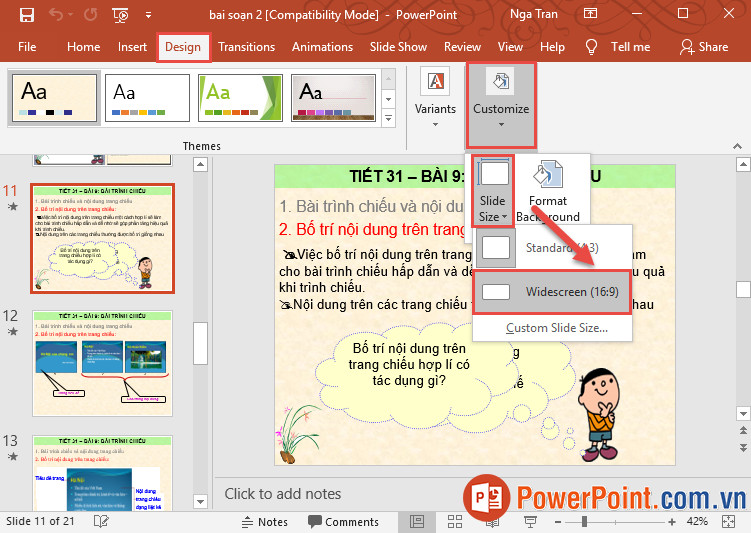The height and width of the screenshot is (533, 751).
Task: Open the Comments pane button
Action: tap(343, 522)
